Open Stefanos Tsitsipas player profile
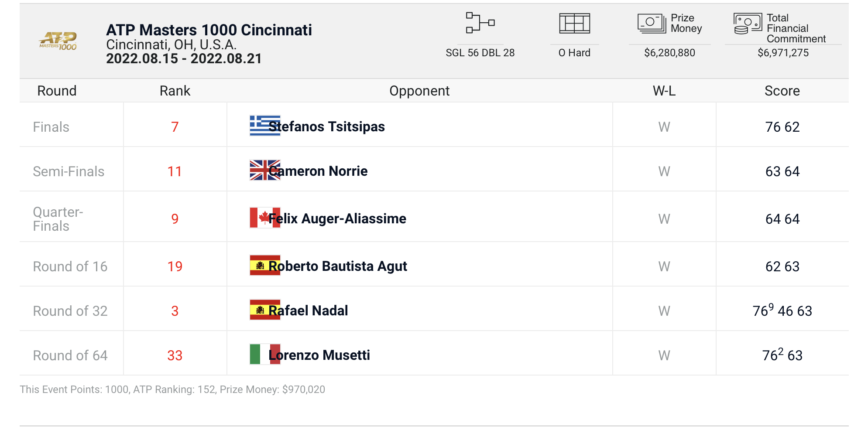 click(x=327, y=126)
